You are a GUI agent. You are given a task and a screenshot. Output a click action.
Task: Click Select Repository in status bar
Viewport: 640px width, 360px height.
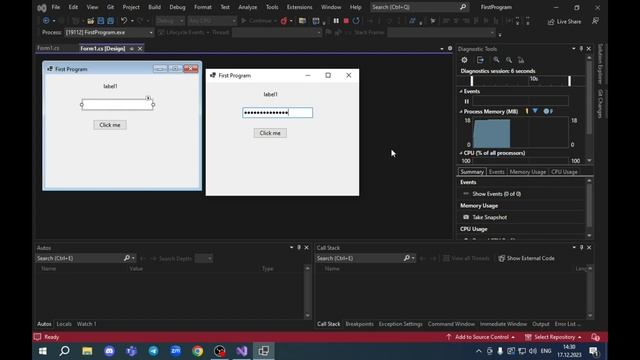(554, 337)
